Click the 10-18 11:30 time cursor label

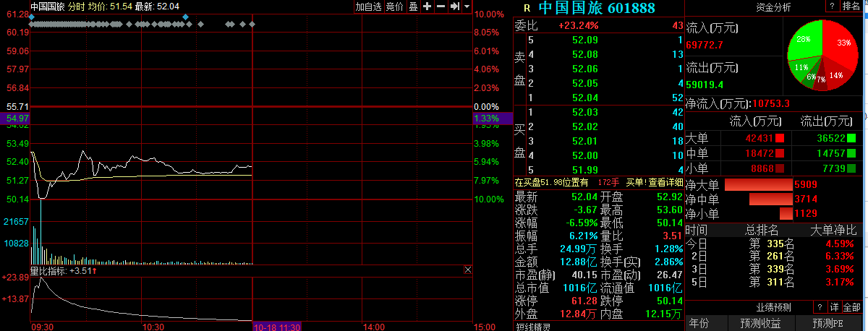276,327
